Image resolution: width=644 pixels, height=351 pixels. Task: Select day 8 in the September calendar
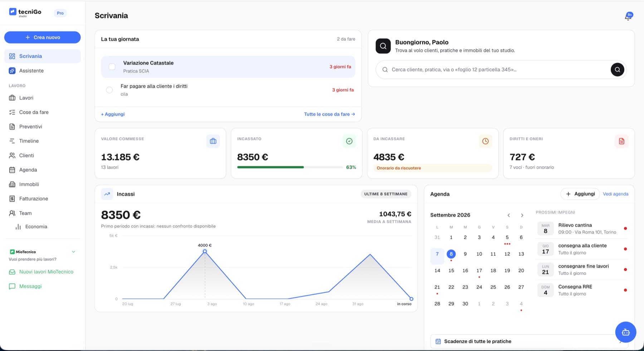(451, 254)
